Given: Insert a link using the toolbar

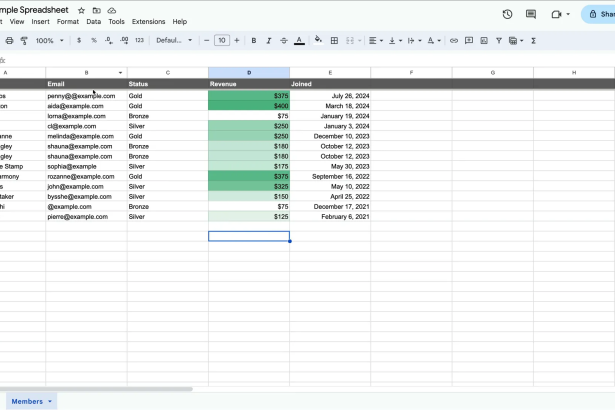Looking at the screenshot, I should click(x=454, y=41).
